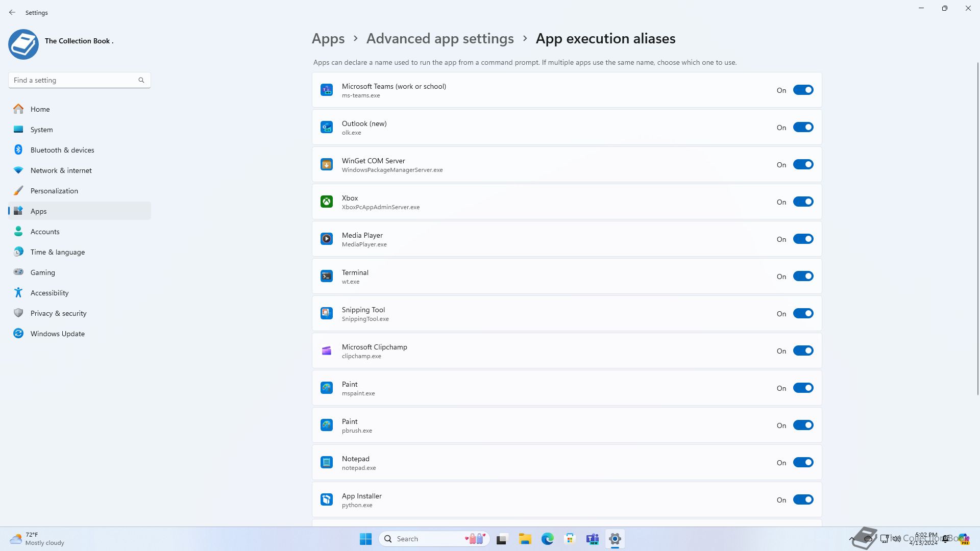Open Accounts settings

80,232
